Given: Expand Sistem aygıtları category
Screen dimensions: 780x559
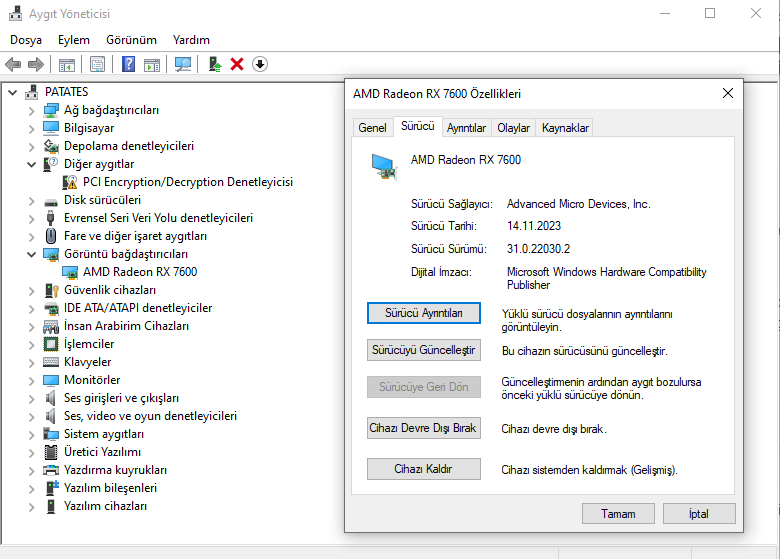Looking at the screenshot, I should (32, 435).
